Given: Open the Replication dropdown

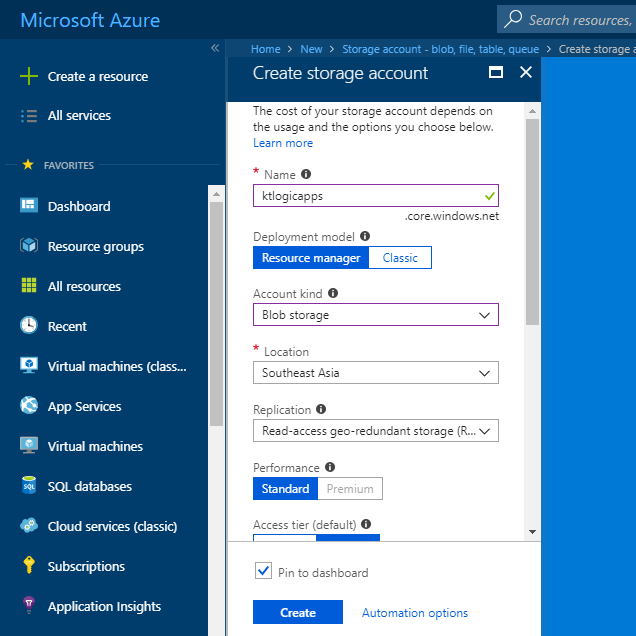Looking at the screenshot, I should coord(376,430).
